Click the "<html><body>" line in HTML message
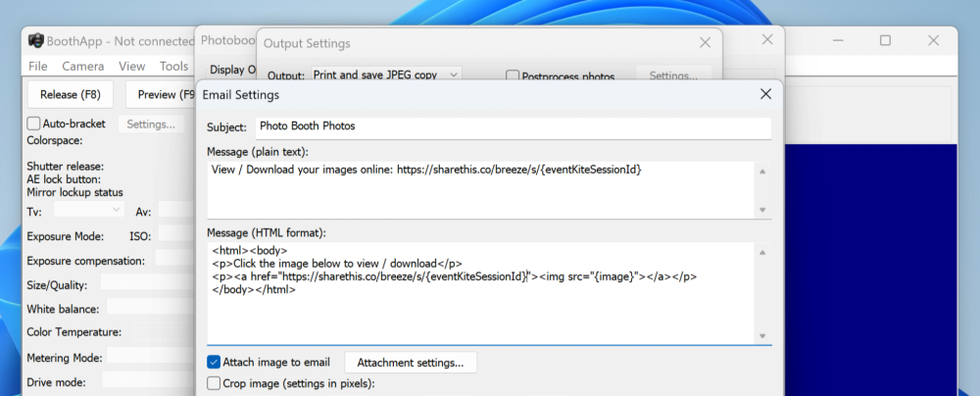Viewport: 980px width, 396px height. click(249, 250)
